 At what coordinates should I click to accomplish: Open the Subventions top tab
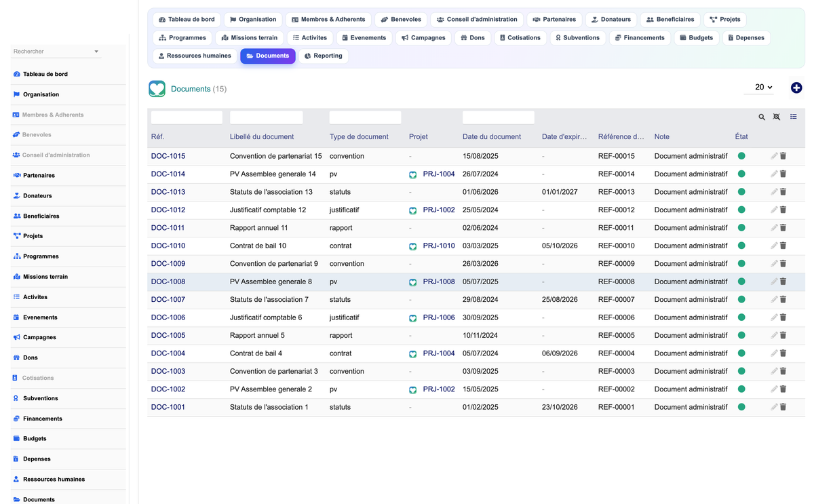(x=577, y=38)
